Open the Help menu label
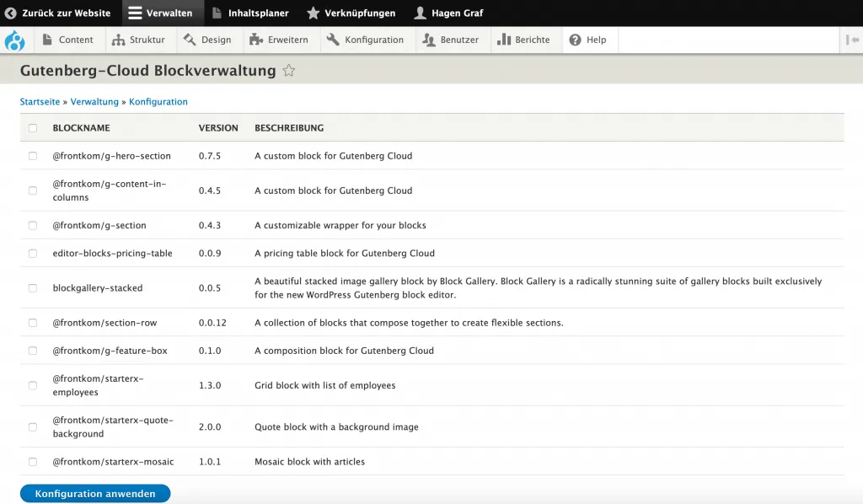The width and height of the screenshot is (863, 504). 596,40
